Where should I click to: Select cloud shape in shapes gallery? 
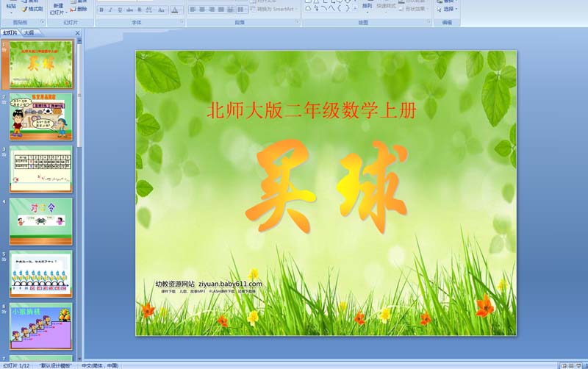308,8
